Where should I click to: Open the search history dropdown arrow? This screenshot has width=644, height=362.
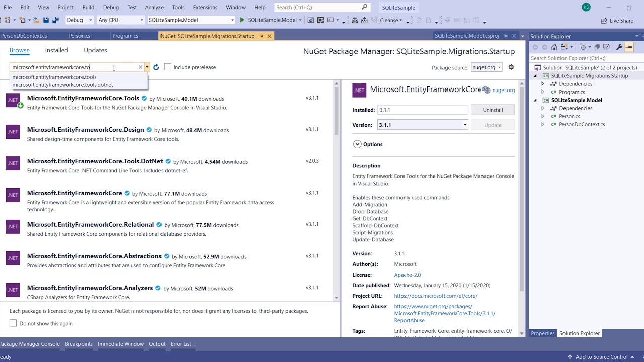[x=147, y=67]
